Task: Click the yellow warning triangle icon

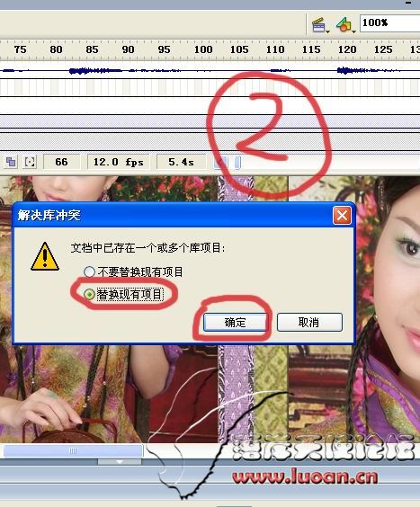Action: click(x=45, y=256)
